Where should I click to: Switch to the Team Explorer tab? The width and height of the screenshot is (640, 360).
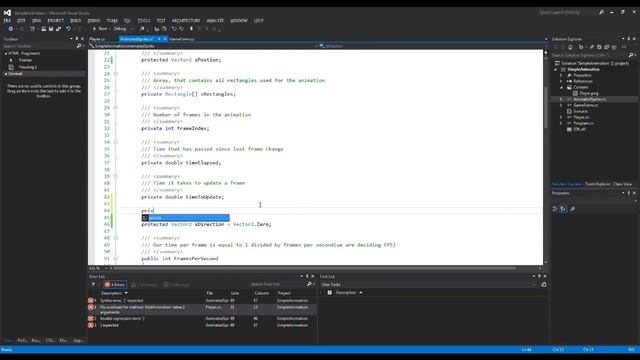coord(598,184)
